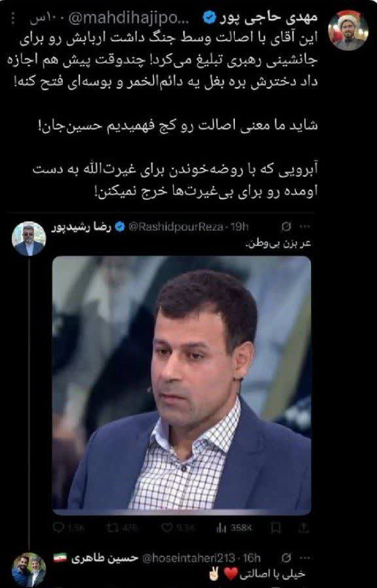
Task: Bookmark the Rashidpour tweet
Action: pyautogui.click(x=276, y=528)
